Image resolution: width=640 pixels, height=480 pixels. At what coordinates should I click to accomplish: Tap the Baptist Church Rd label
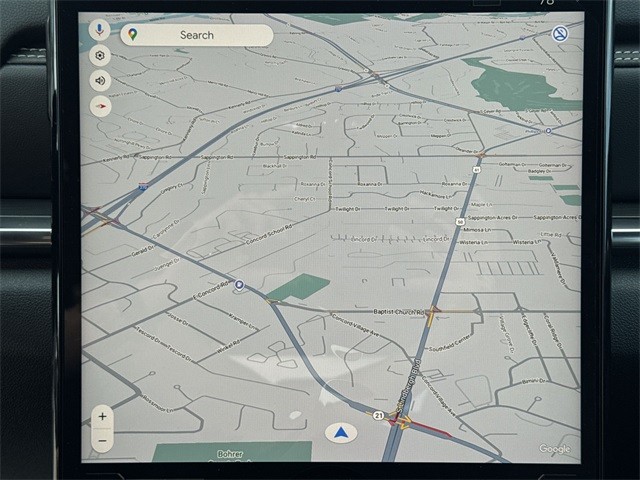(399, 312)
